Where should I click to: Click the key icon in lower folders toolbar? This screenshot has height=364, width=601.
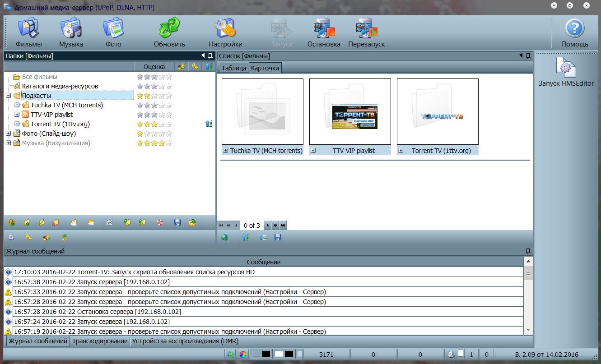coord(29,237)
